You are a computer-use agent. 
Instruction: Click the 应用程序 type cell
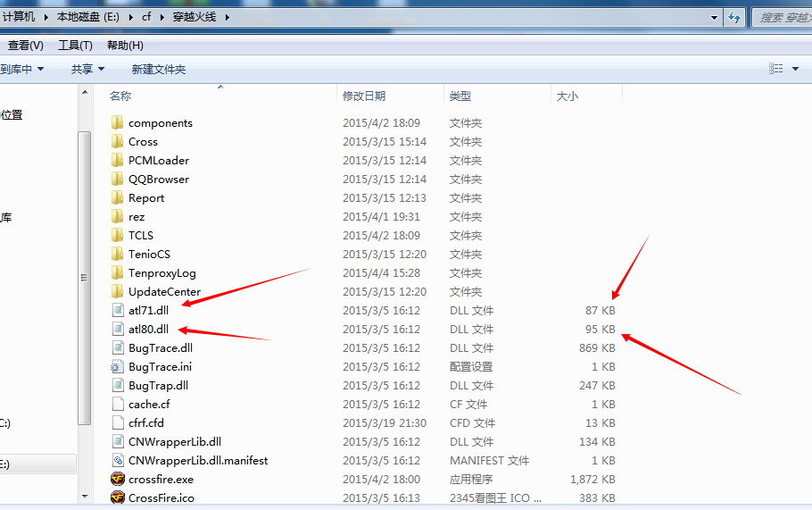tap(471, 480)
